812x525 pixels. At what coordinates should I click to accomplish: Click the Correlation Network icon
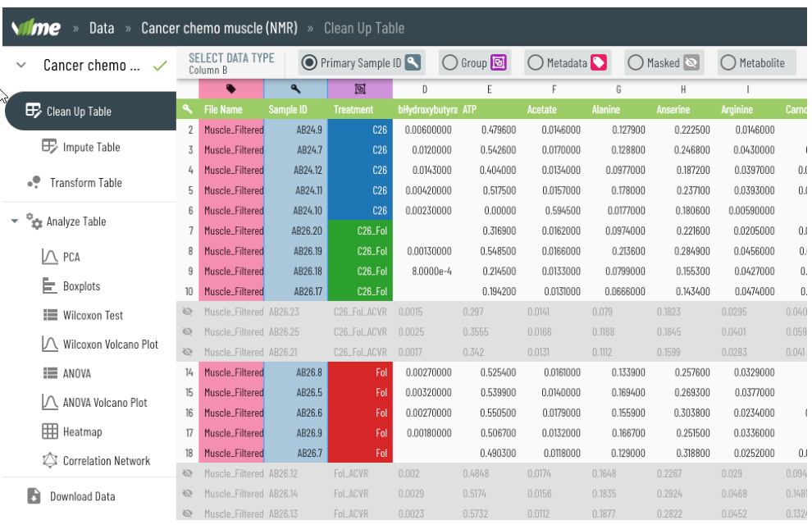pyautogui.click(x=49, y=461)
